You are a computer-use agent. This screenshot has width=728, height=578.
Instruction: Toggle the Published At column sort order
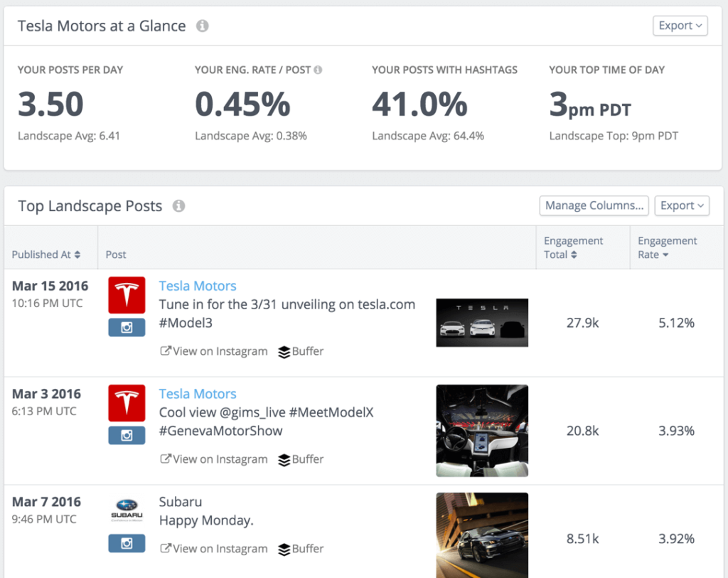click(x=45, y=254)
